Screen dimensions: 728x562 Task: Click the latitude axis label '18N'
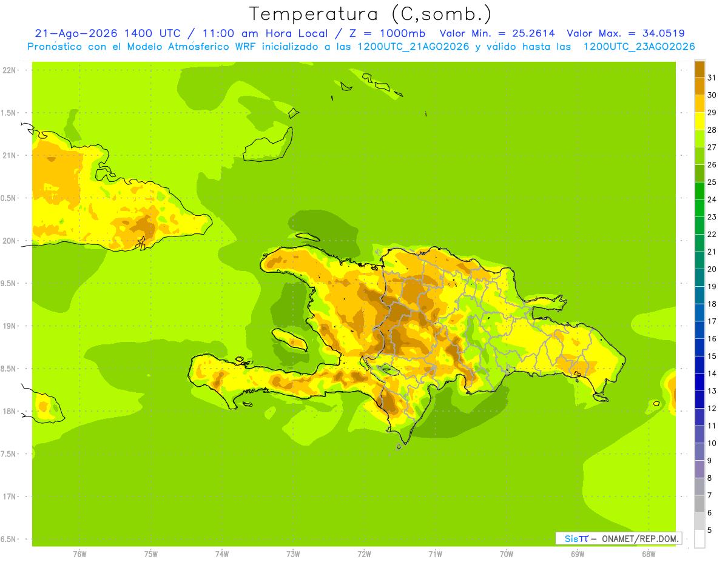[10, 411]
